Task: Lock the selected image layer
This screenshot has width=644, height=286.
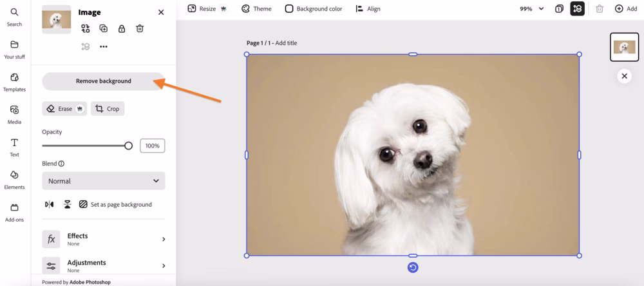Action: tap(122, 28)
